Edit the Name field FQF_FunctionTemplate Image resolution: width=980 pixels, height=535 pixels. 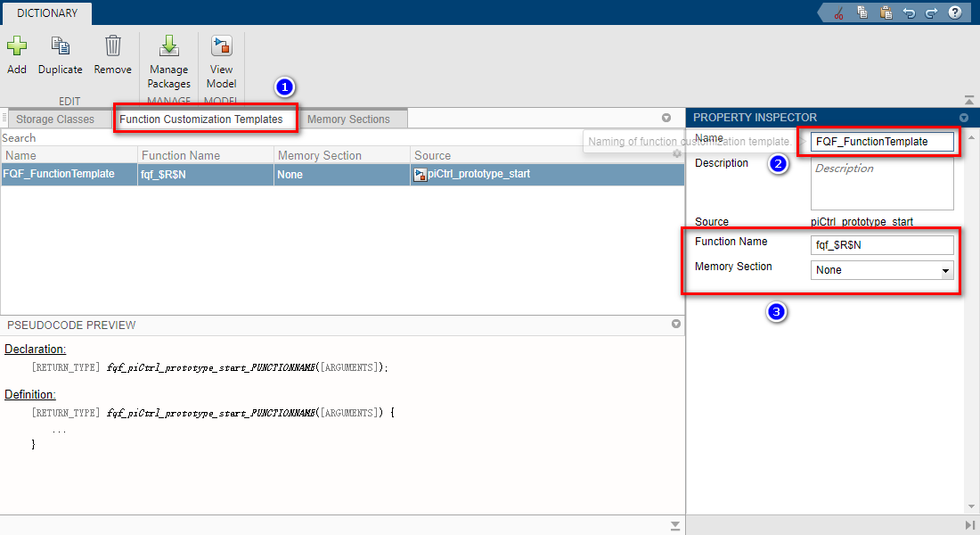tap(880, 141)
